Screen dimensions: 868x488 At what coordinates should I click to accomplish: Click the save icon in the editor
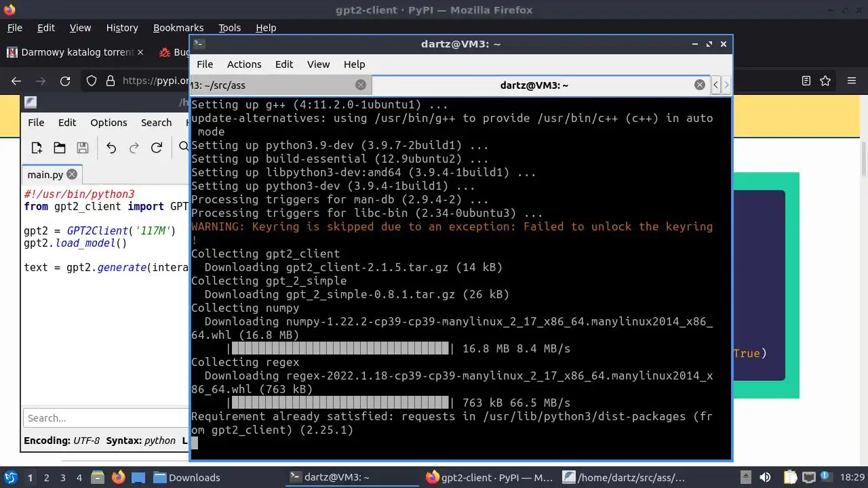point(83,147)
